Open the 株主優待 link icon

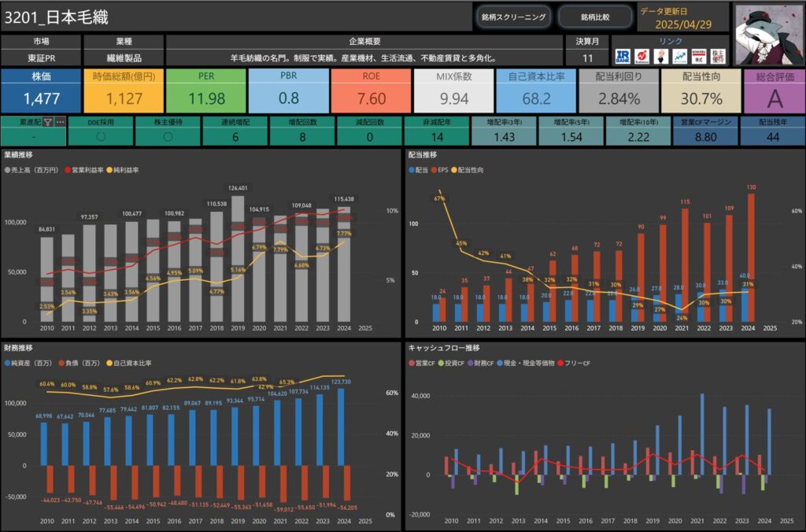click(x=718, y=57)
